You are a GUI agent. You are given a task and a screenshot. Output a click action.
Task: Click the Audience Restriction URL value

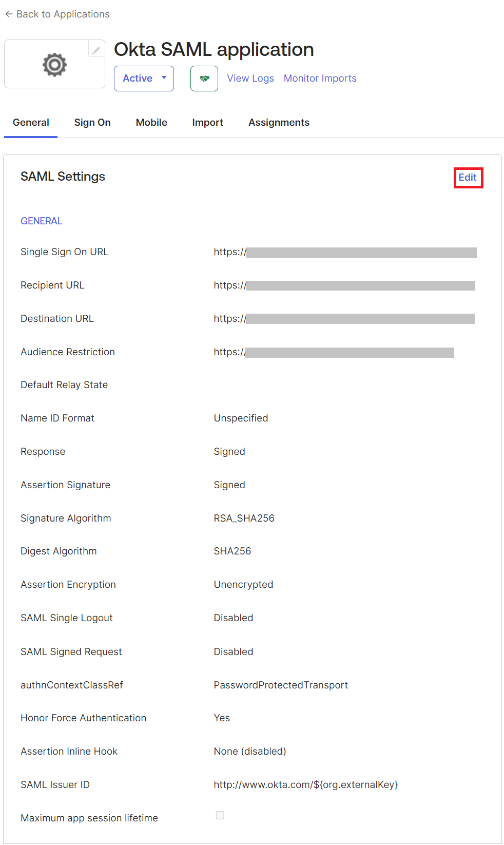(x=334, y=352)
